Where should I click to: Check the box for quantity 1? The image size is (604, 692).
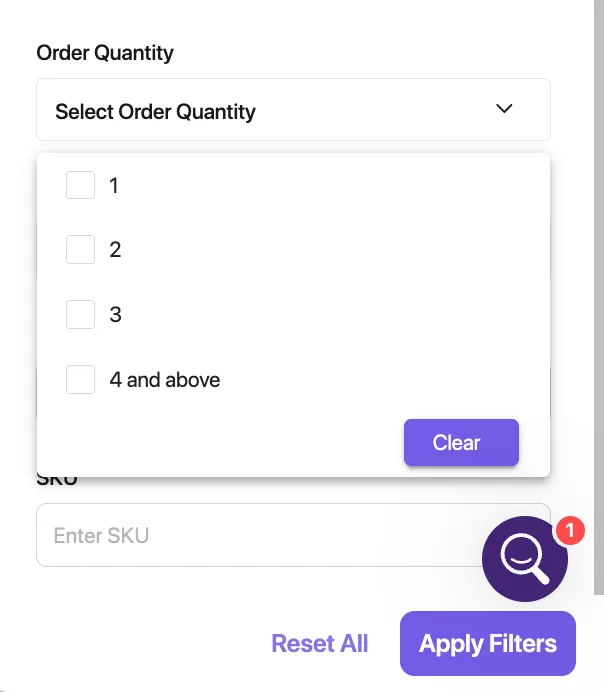pos(80,185)
